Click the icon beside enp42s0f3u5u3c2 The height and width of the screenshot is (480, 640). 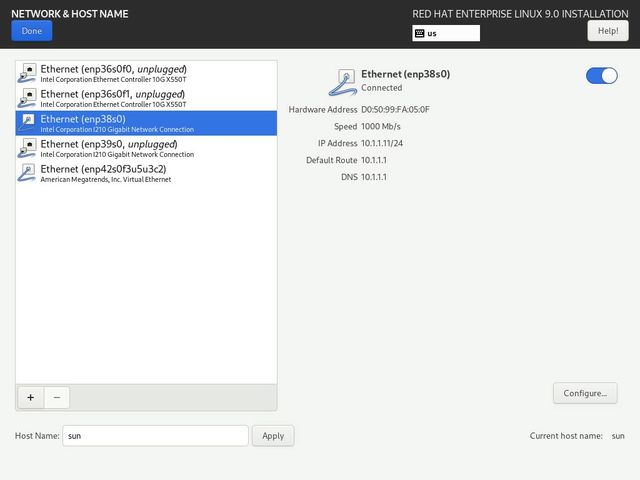coord(27,173)
